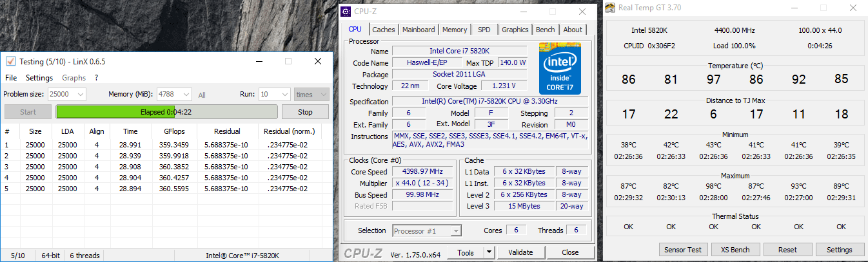The width and height of the screenshot is (868, 262).
Task: Click the Name field Intel Core i7 5820K
Action: pos(460,51)
